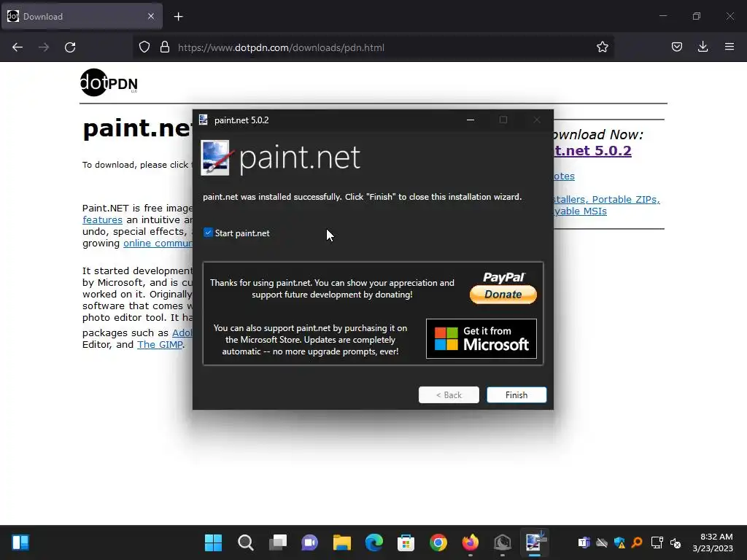Save page to Pocket icon
Image resolution: width=747 pixels, height=560 pixels.
[676, 47]
